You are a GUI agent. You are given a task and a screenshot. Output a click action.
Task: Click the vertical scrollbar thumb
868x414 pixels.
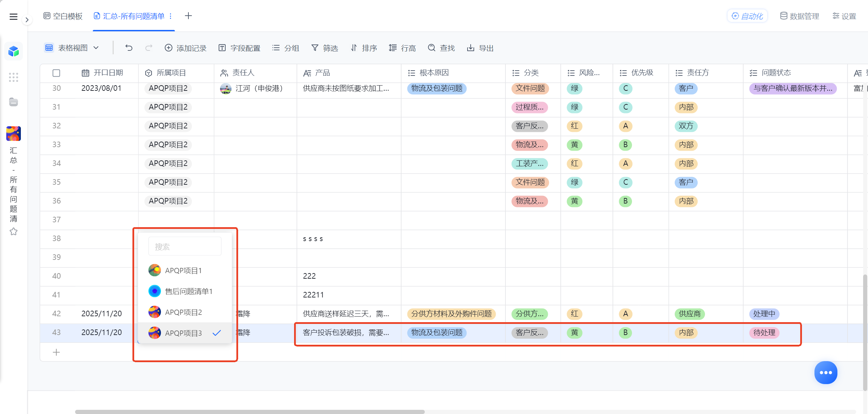[865, 332]
